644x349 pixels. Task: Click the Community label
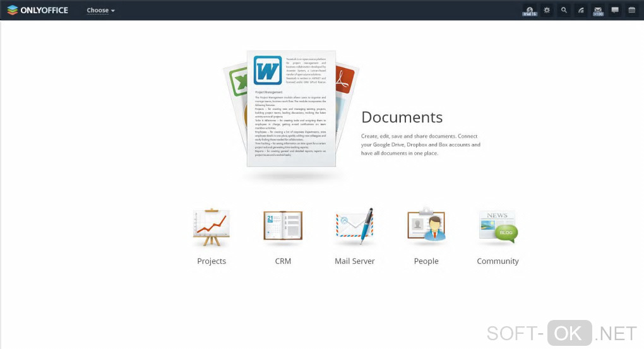click(498, 261)
